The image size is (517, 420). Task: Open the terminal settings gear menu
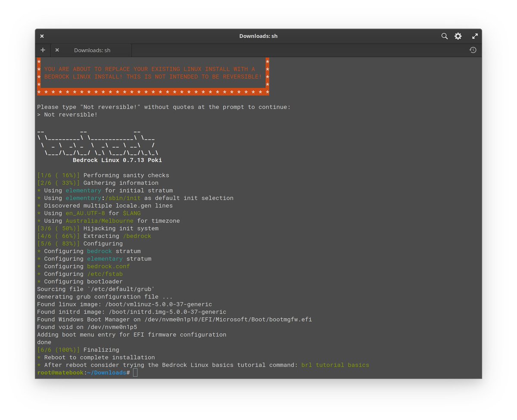tap(458, 36)
